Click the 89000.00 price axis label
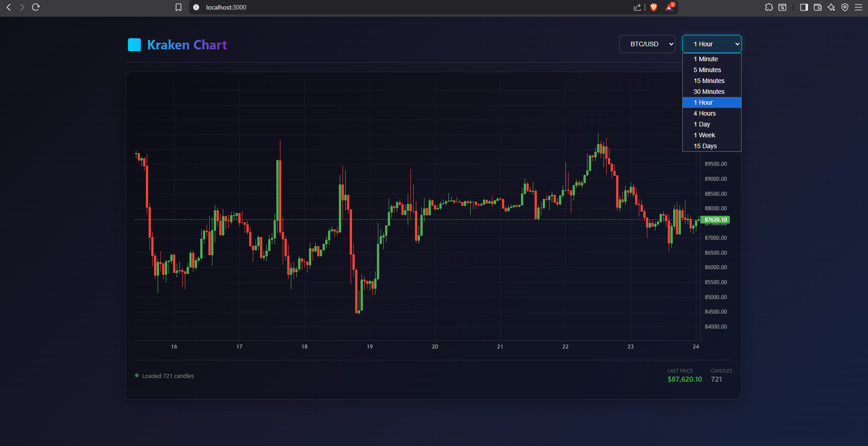 pyautogui.click(x=716, y=179)
